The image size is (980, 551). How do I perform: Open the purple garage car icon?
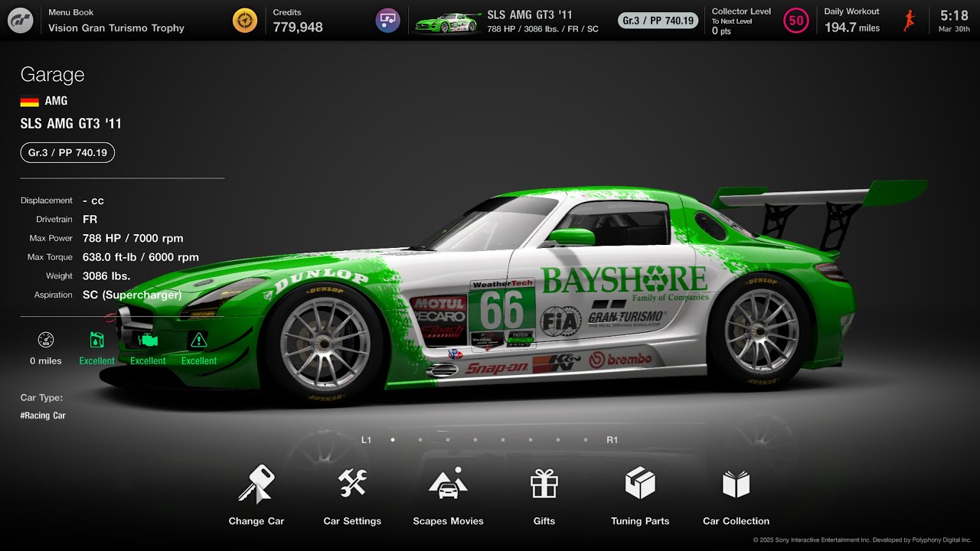click(x=388, y=21)
